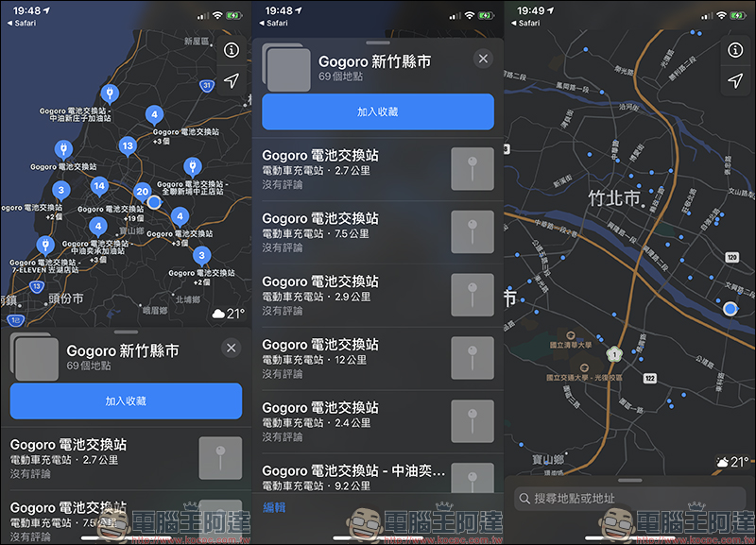Collapse the full list using its top grabber
Viewport: 756px width, 545px height.
point(377,43)
